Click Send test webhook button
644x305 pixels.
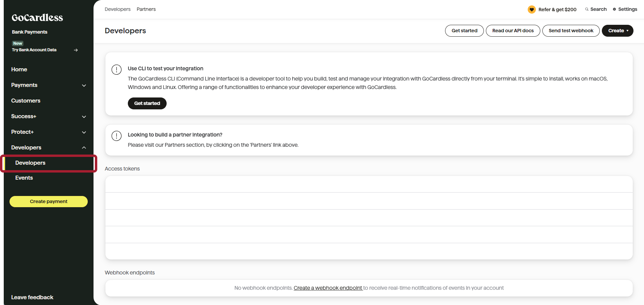pos(571,31)
